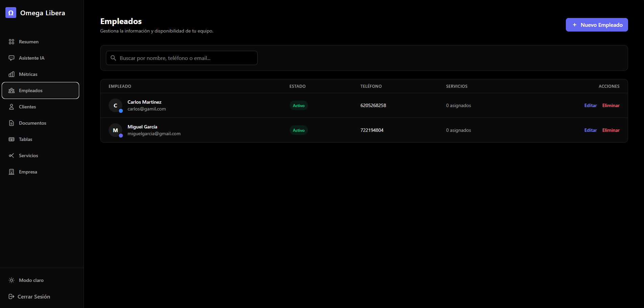Click the Tablas table icon
Screen dimensions: 644x308
(x=12, y=139)
